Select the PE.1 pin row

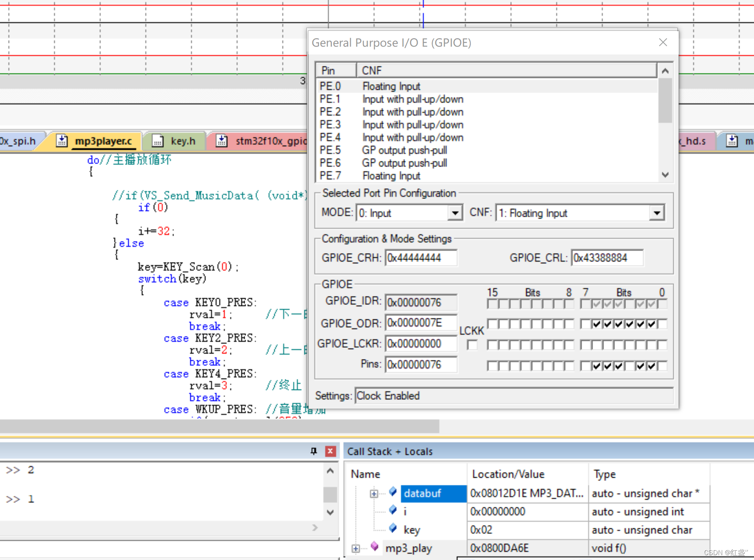[x=487, y=99]
